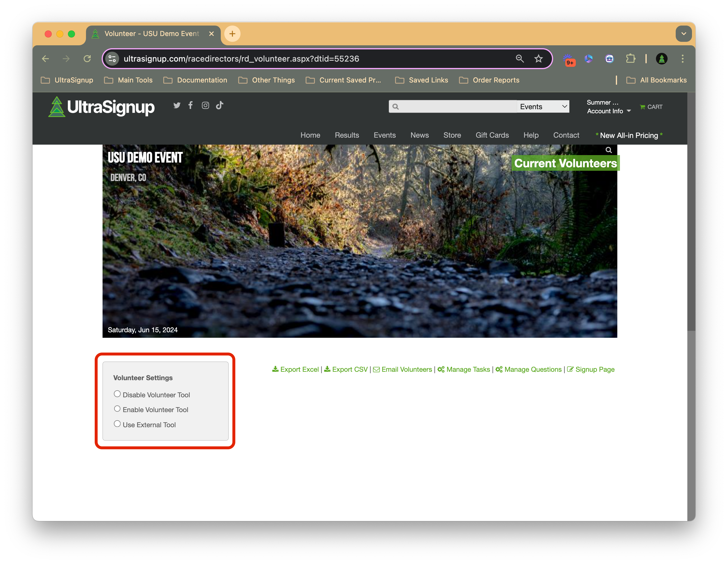This screenshot has width=728, height=564.
Task: Open UltraSignup TikTok icon
Action: [219, 105]
